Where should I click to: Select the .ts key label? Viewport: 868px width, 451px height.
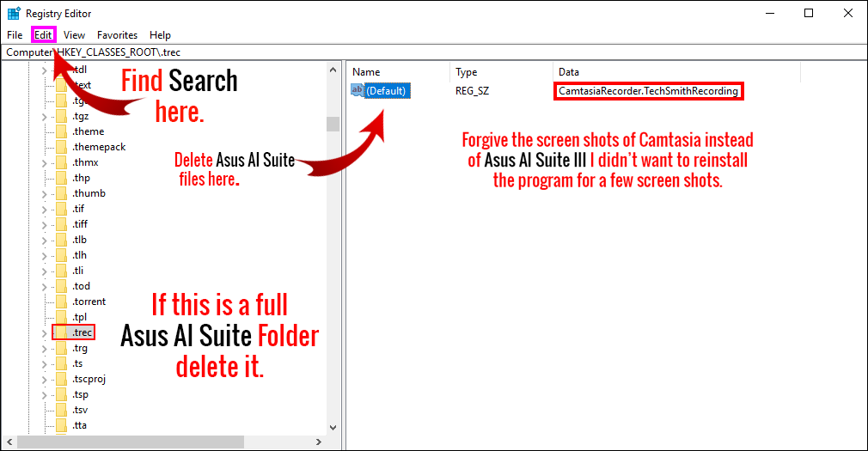pyautogui.click(x=78, y=363)
